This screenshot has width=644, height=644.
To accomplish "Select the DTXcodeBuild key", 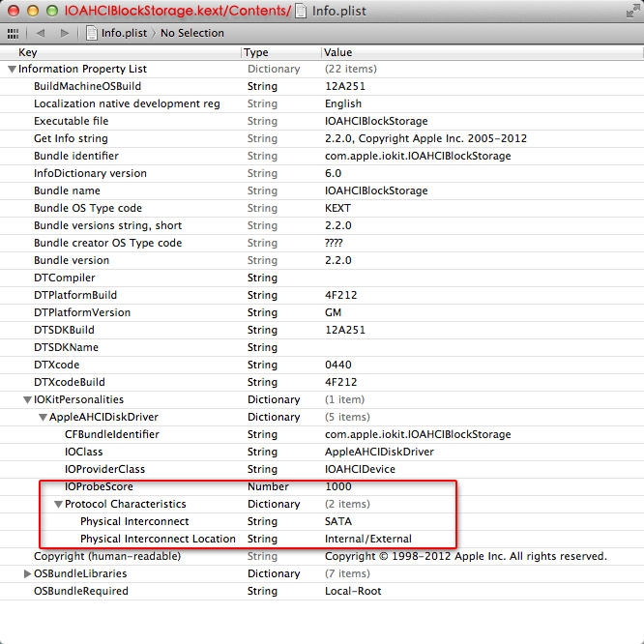I will (x=70, y=382).
